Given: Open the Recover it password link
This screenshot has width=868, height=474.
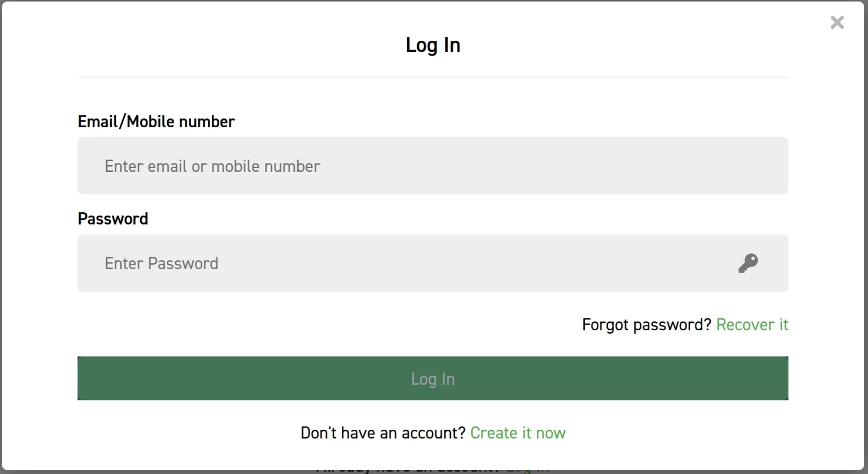Looking at the screenshot, I should tap(752, 325).
